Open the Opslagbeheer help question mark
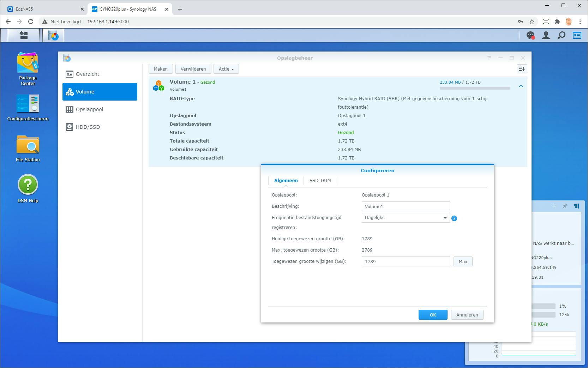This screenshot has height=368, width=588. (x=489, y=58)
